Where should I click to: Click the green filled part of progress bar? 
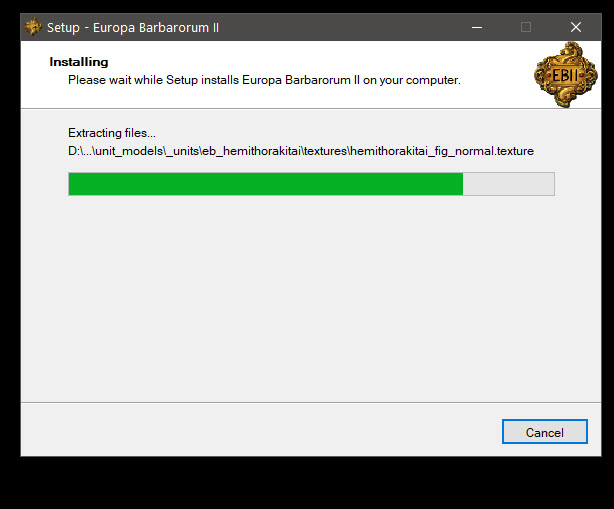click(x=265, y=184)
